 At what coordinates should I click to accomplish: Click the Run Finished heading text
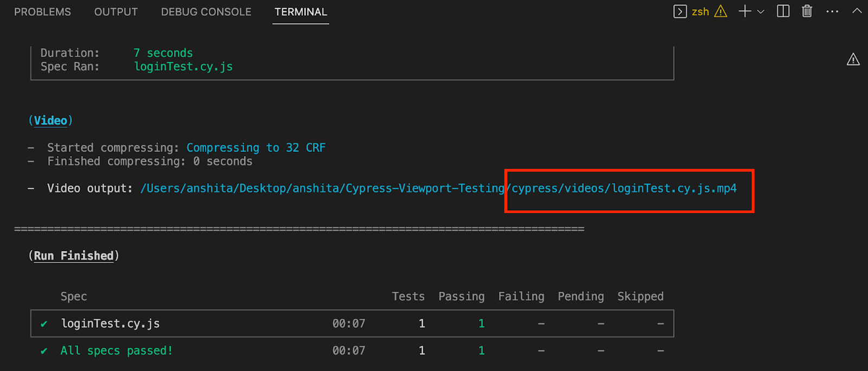pyautogui.click(x=74, y=256)
